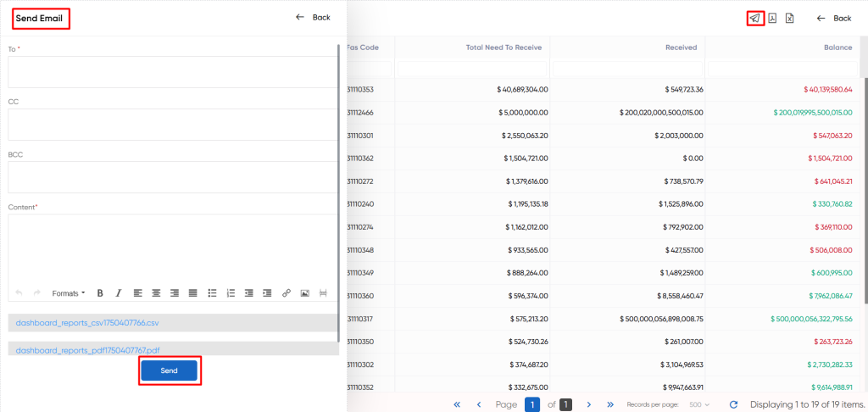The image size is (868, 412).
Task: Click the current page number box
Action: 532,405
